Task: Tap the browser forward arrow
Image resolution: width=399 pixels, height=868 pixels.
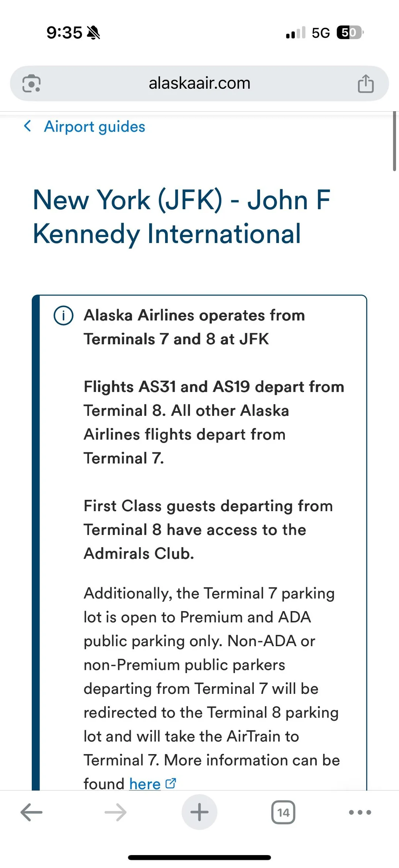Action: coord(116,812)
